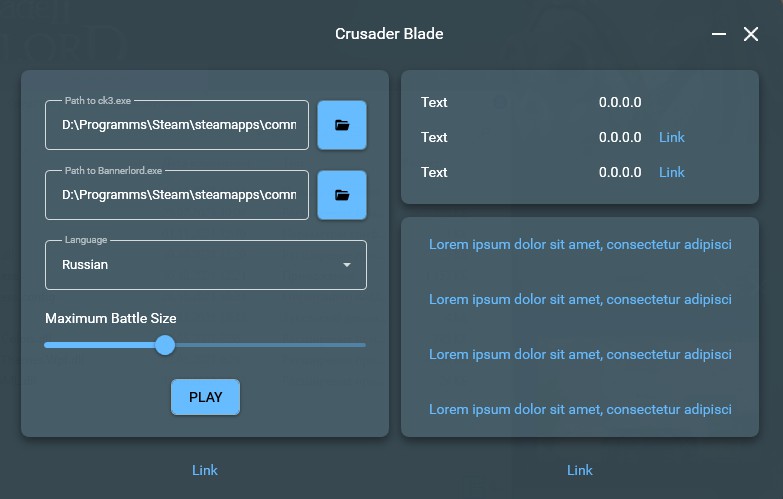The height and width of the screenshot is (499, 783).
Task: Minimize the Crusader Blade window
Action: 718,34
